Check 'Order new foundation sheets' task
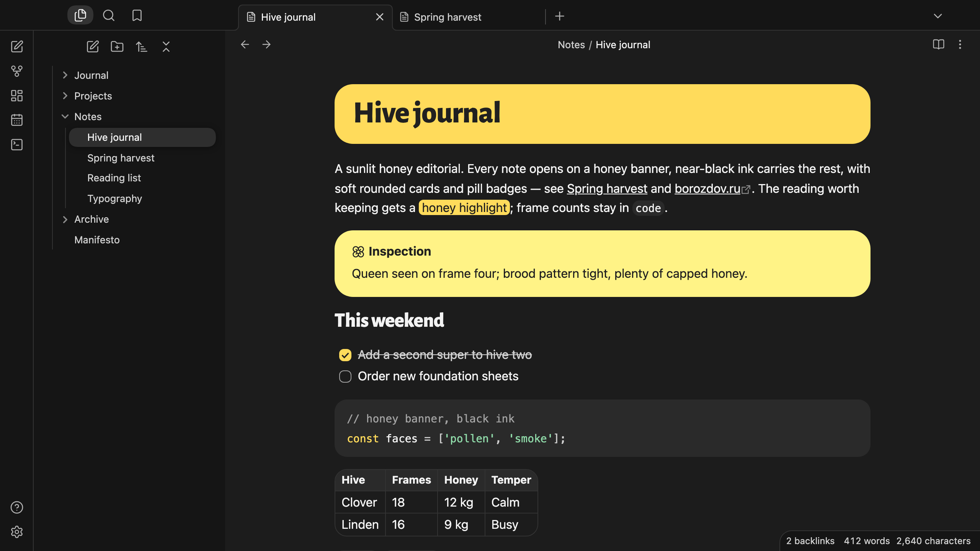The height and width of the screenshot is (551, 980). click(x=345, y=377)
